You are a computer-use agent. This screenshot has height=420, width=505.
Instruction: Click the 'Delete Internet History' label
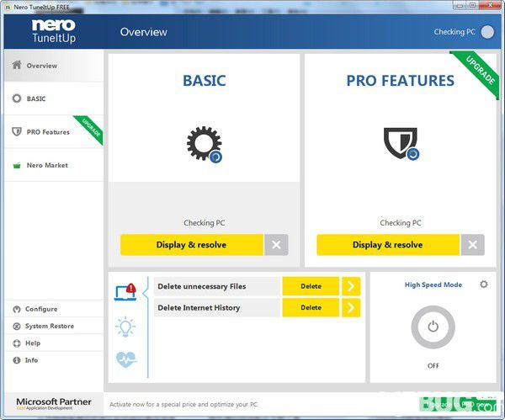(x=199, y=307)
